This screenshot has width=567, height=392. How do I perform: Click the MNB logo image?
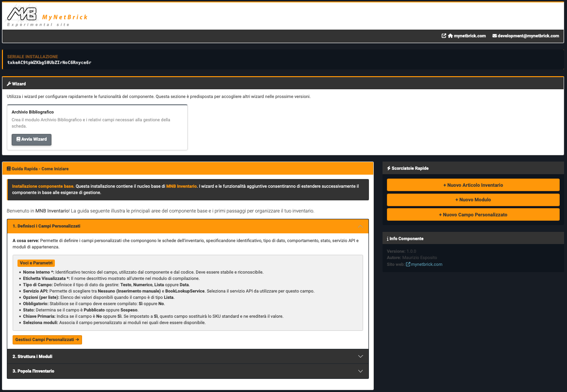[22, 14]
